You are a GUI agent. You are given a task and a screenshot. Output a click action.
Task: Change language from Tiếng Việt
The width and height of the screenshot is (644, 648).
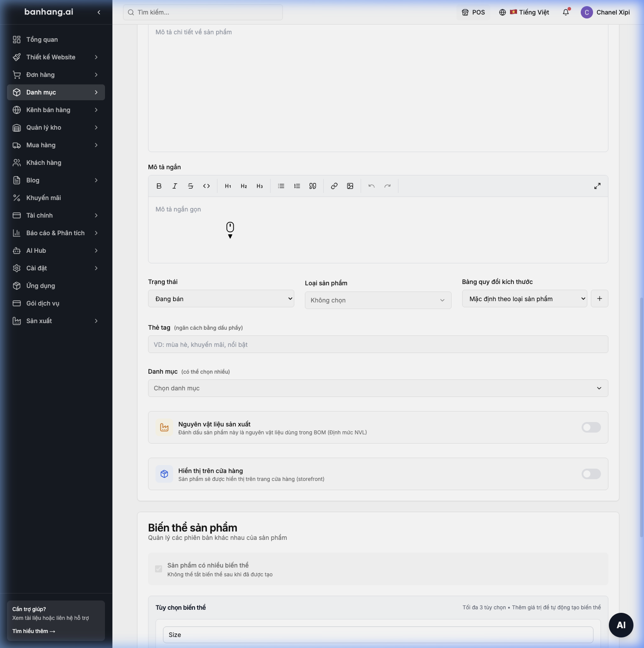[x=524, y=12]
